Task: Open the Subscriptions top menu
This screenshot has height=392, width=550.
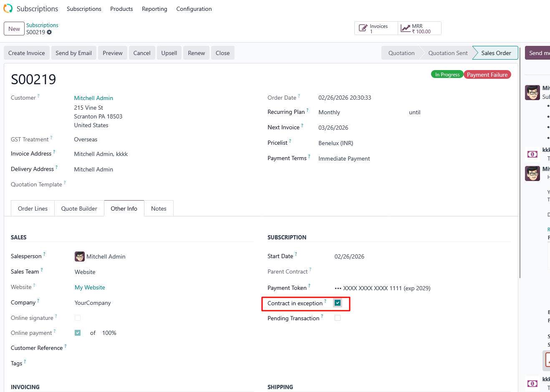Action: point(84,9)
